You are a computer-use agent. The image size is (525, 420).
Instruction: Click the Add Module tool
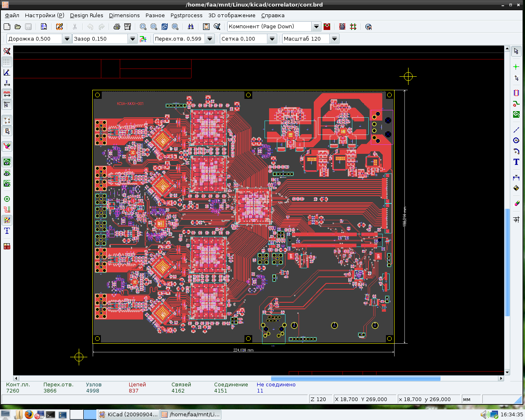[x=516, y=93]
